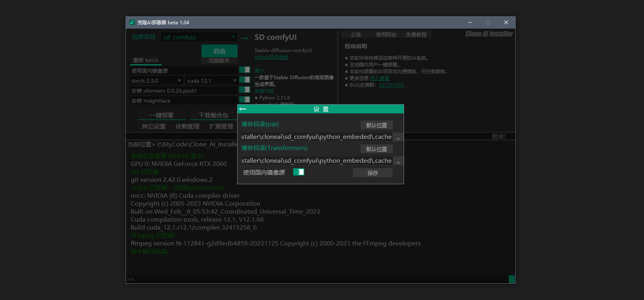The height and width of the screenshot is (300, 644).
Task: Open the 进入查看 link
Action: (x=380, y=78)
